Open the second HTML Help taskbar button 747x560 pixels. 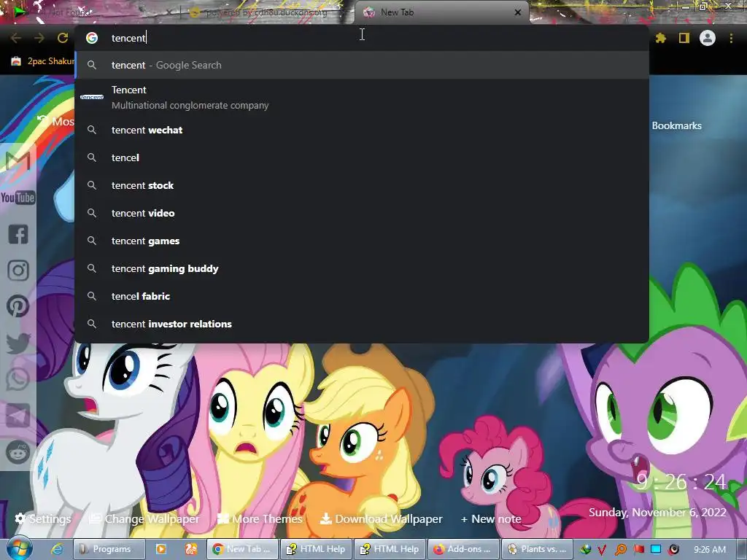[x=390, y=549]
